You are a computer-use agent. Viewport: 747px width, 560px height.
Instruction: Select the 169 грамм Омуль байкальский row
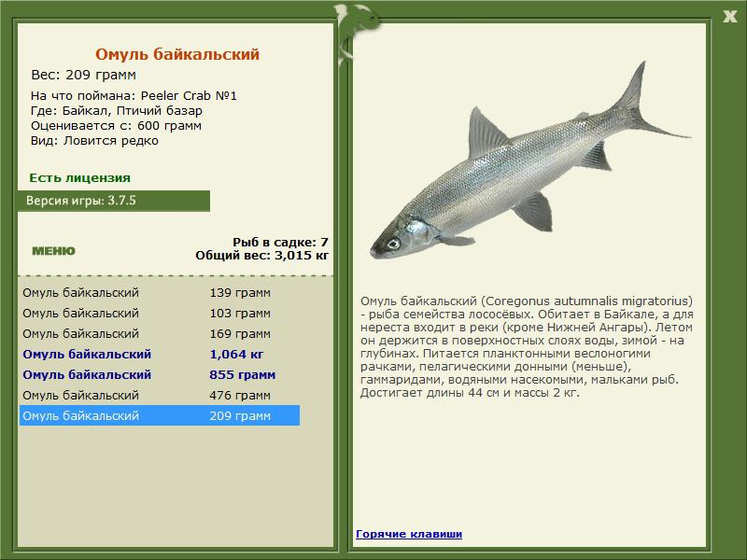coord(159,333)
